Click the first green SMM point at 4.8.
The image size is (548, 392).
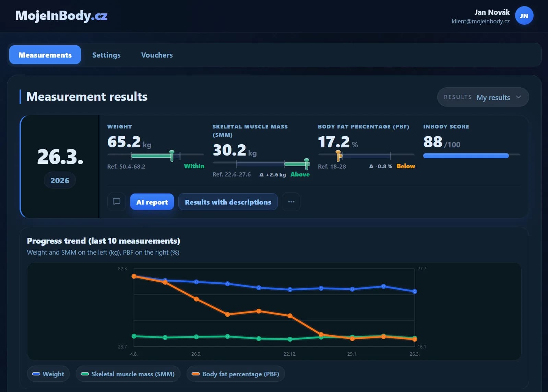134,336
